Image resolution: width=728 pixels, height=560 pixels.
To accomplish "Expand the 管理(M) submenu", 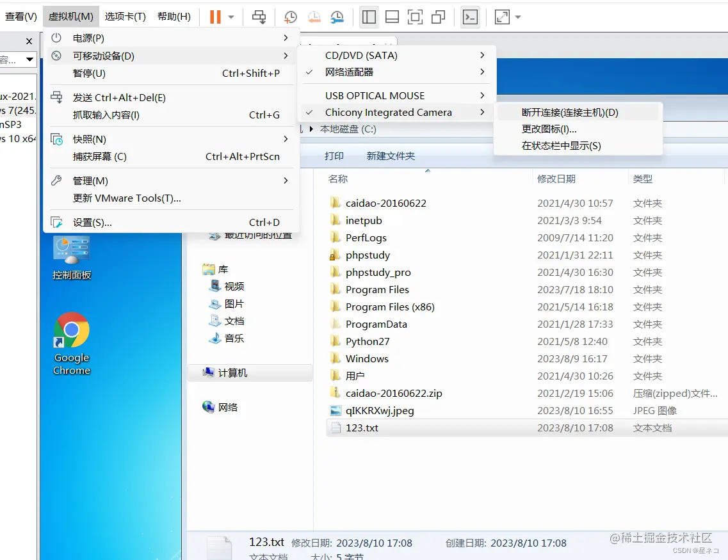I will pyautogui.click(x=172, y=180).
